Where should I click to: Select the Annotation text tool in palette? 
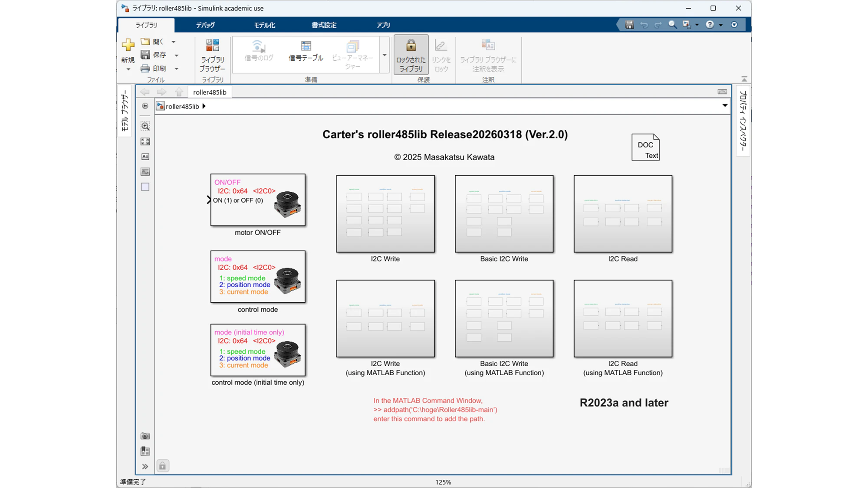tap(145, 157)
